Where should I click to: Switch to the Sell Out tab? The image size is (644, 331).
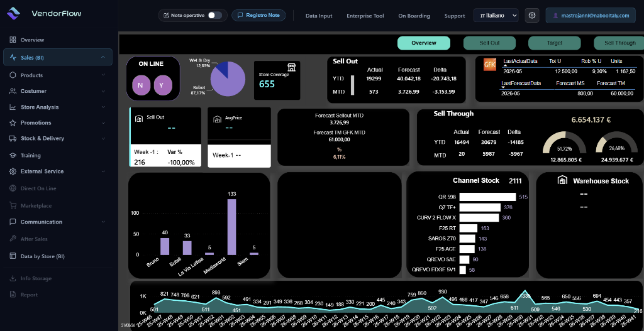coord(489,43)
